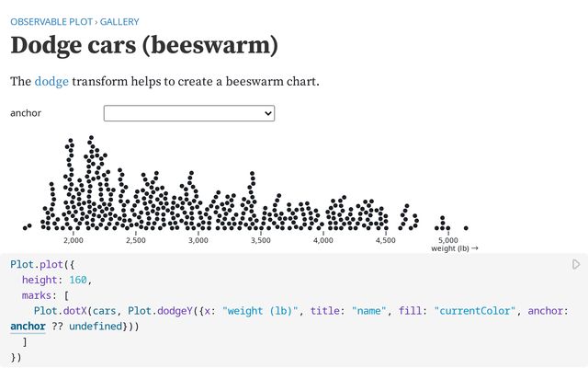Click the 2,000 axis tick label
The width and height of the screenshot is (588, 368).
pyautogui.click(x=73, y=240)
